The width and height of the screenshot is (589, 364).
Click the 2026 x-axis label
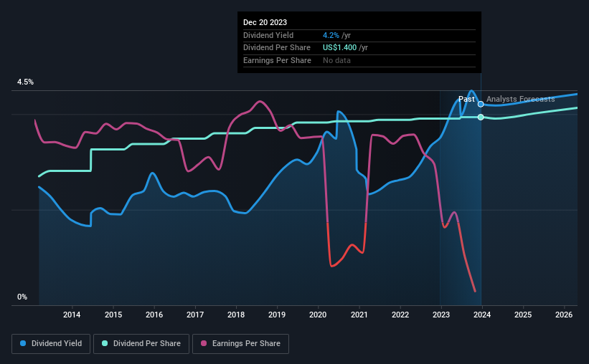click(564, 315)
